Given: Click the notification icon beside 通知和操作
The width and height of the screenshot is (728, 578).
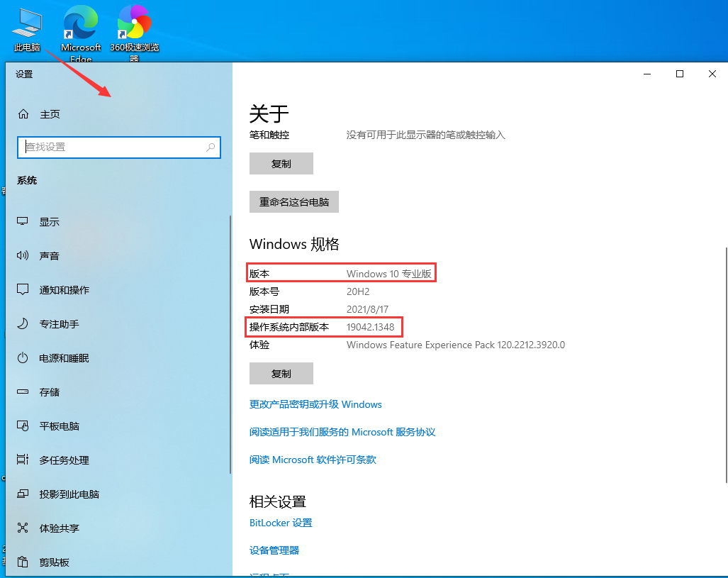Looking at the screenshot, I should pyautogui.click(x=22, y=289).
